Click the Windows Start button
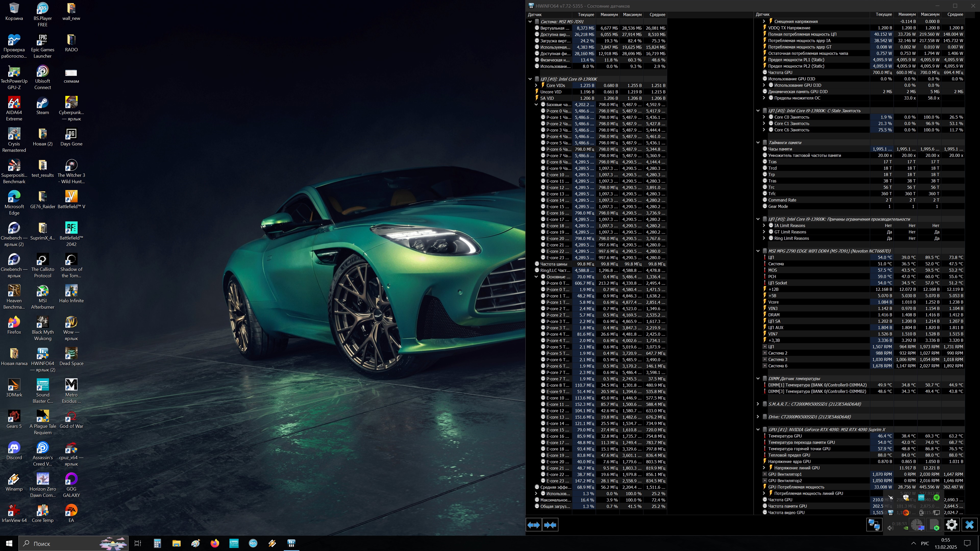Viewport: 980px width, 551px height. point(9,543)
